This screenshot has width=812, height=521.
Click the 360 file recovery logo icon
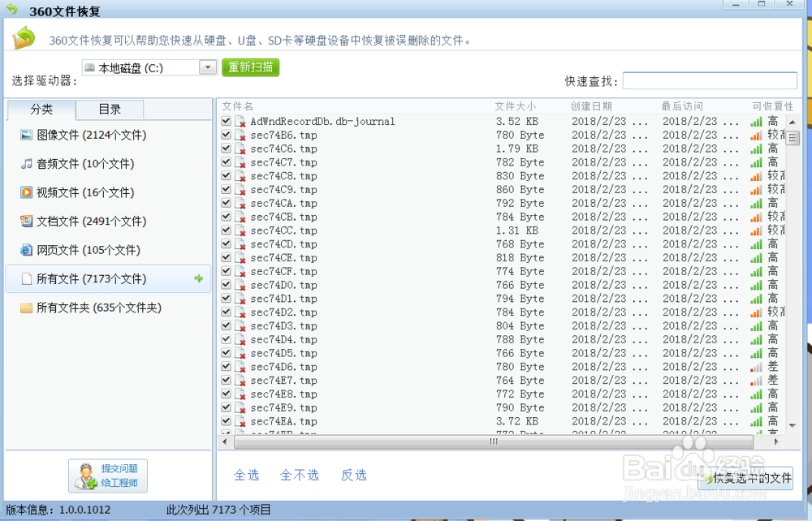tap(24, 38)
